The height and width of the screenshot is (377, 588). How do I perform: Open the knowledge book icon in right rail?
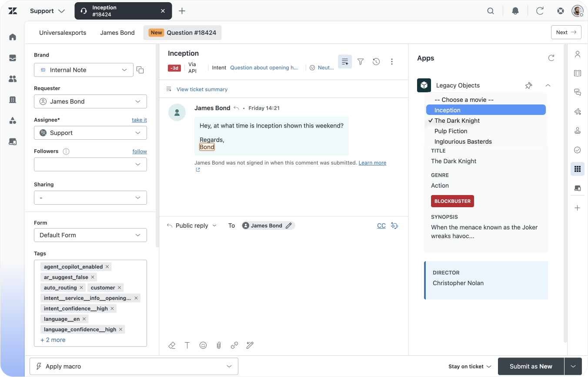click(x=578, y=73)
